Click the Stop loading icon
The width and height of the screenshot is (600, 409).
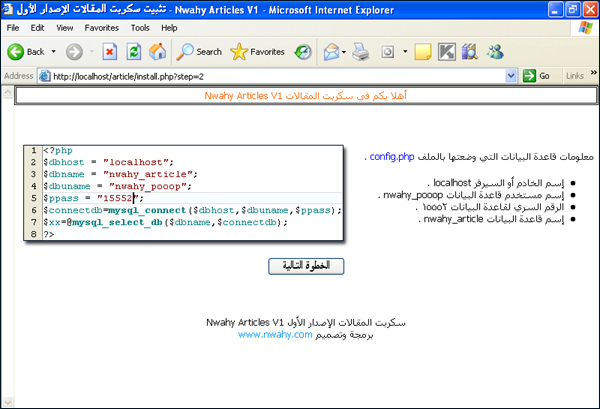pyautogui.click(x=110, y=52)
